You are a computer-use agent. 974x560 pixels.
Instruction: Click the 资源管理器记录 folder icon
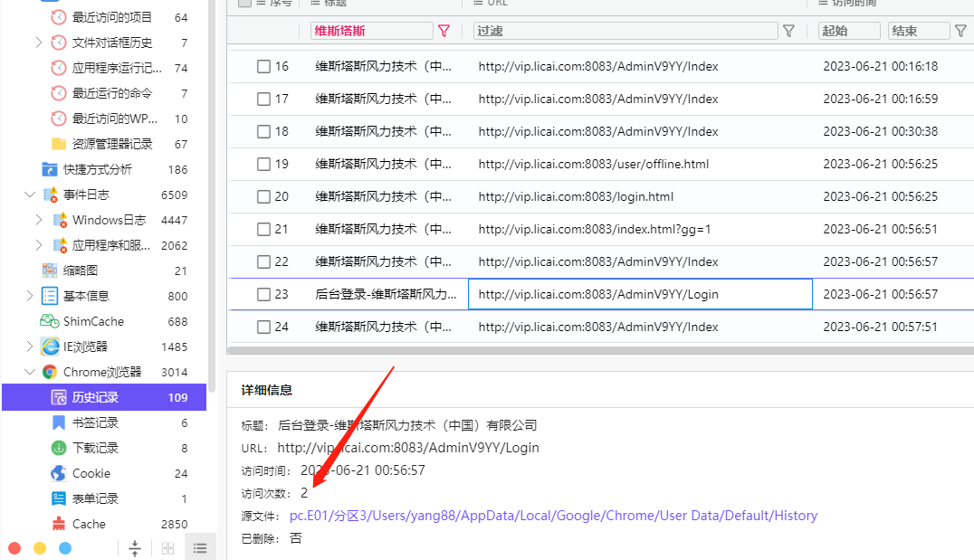click(x=59, y=144)
